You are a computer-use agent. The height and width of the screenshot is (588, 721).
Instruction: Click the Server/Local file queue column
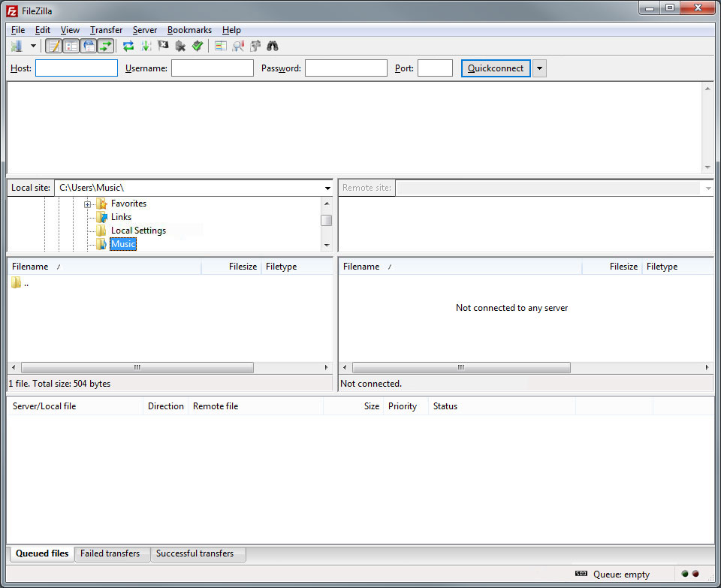(x=75, y=406)
